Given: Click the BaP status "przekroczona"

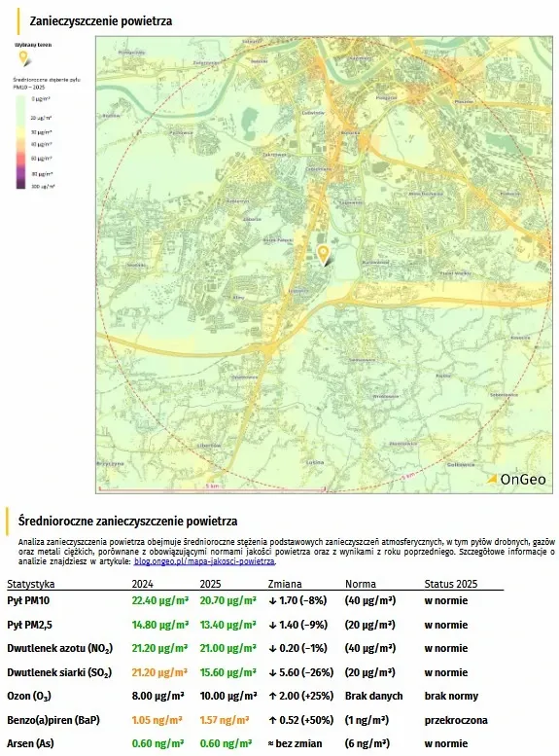Looking at the screenshot, I should 456,720.
